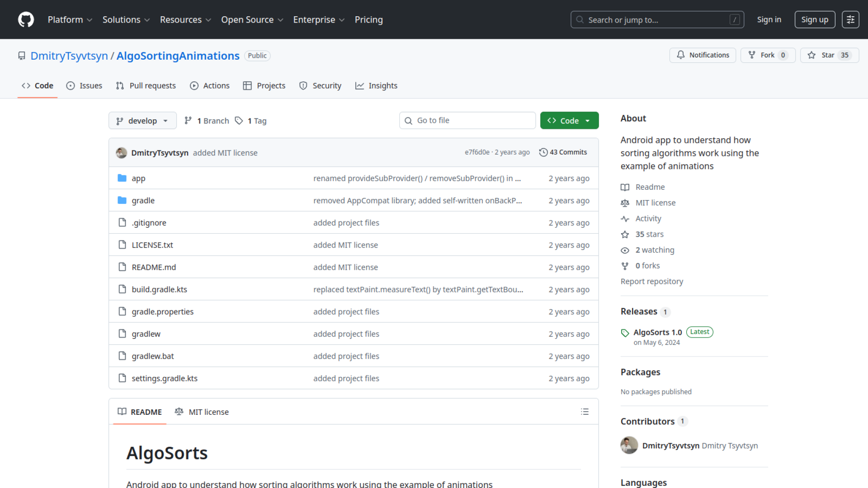Screen dimensions: 868x488
Task: Focus the Go to file input
Action: pyautogui.click(x=467, y=121)
